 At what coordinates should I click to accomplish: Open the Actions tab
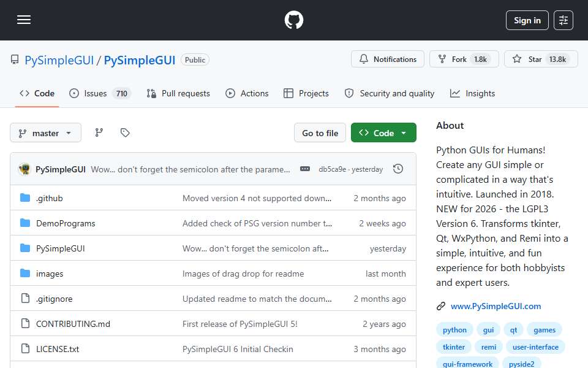(247, 93)
